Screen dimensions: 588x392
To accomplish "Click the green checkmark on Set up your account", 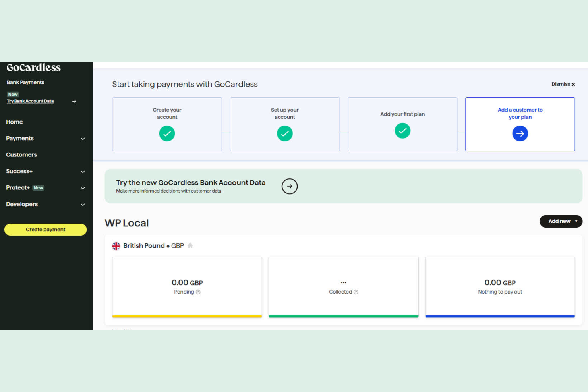I will coord(284,133).
